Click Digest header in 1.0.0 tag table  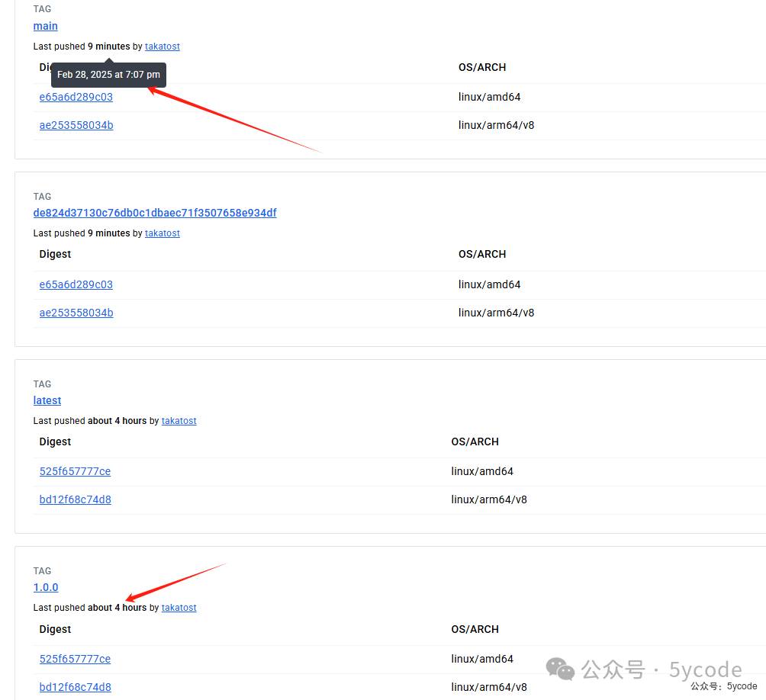[x=55, y=629]
